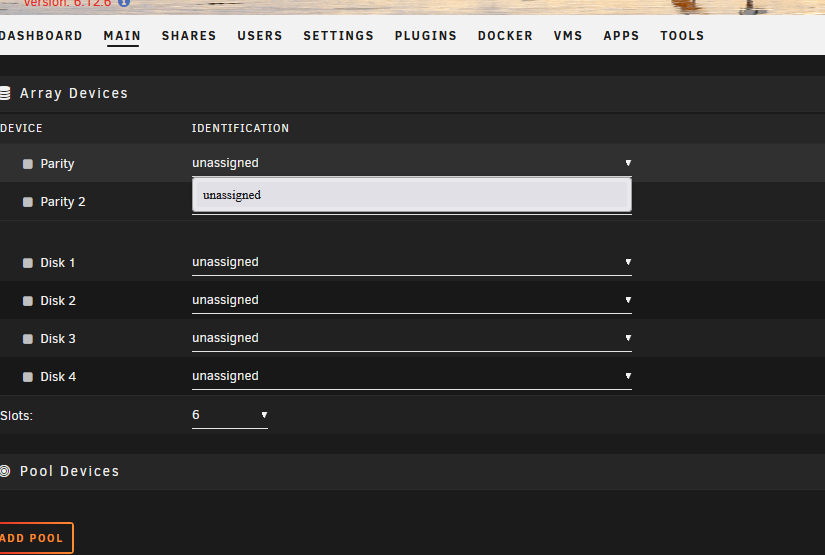Viewport: 825px width, 555px height.
Task: Open the Disk 2 device dropdown
Action: pyautogui.click(x=411, y=300)
